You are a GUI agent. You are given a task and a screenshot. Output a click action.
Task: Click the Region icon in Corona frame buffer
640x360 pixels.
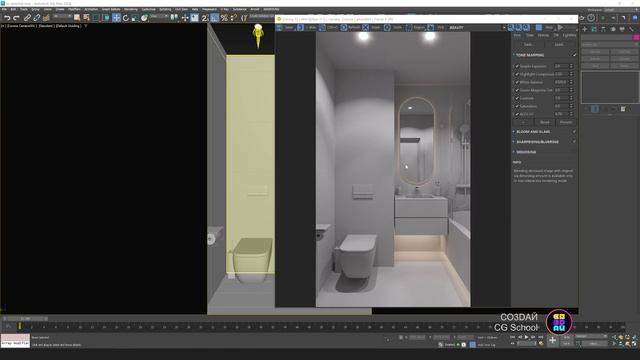point(409,27)
